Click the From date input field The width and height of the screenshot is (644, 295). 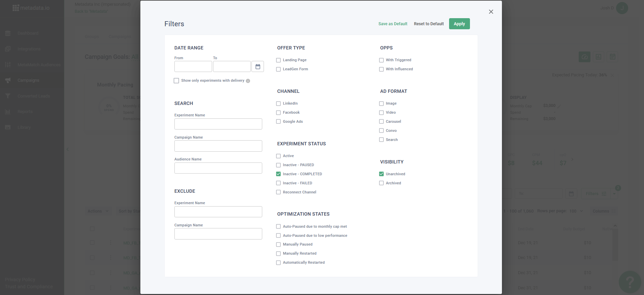[193, 67]
